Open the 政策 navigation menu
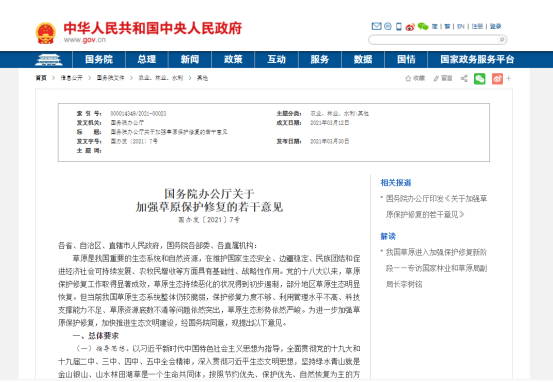Screen dimensions: 553x382 point(233,59)
